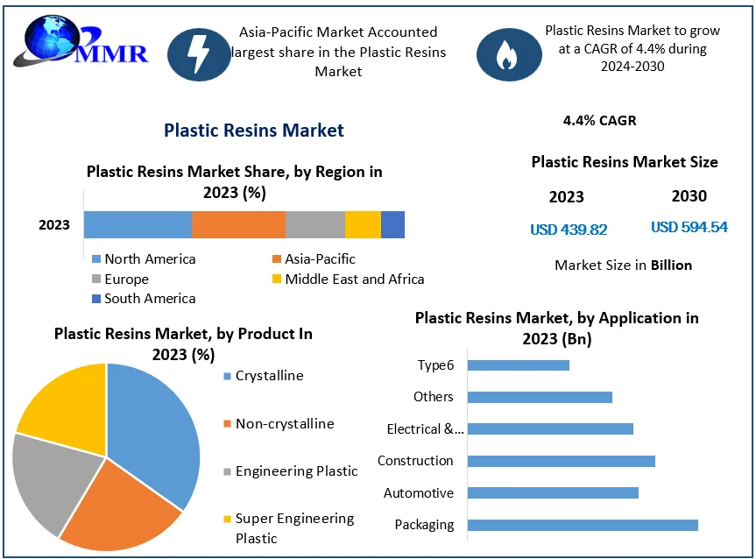Select the Super Engineering Plastic legend marker
This screenshot has width=756, height=559.
point(228,519)
